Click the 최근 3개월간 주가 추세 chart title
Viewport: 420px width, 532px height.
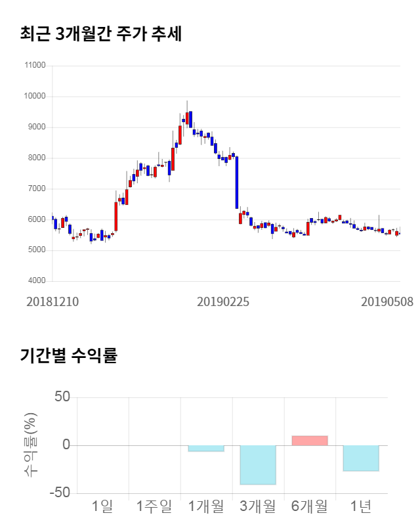click(x=101, y=34)
